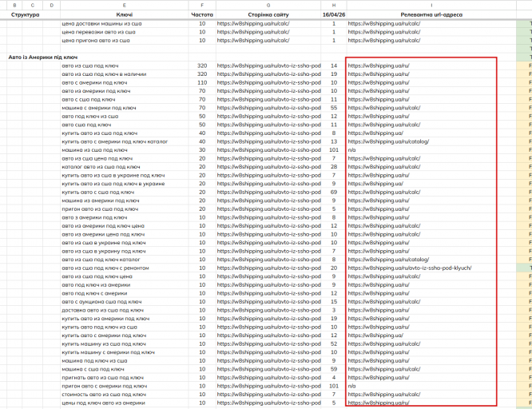Select cell 'авто из сша под ключ с ремонтом'

coord(105,268)
